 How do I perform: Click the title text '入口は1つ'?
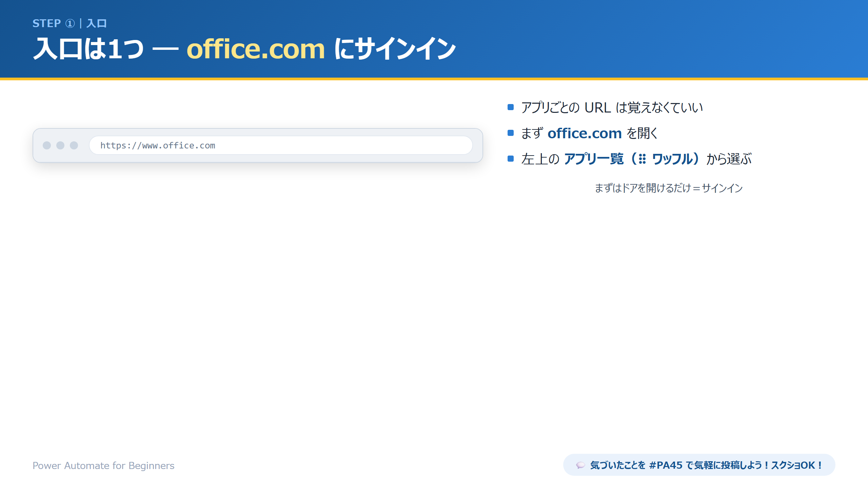(88, 49)
